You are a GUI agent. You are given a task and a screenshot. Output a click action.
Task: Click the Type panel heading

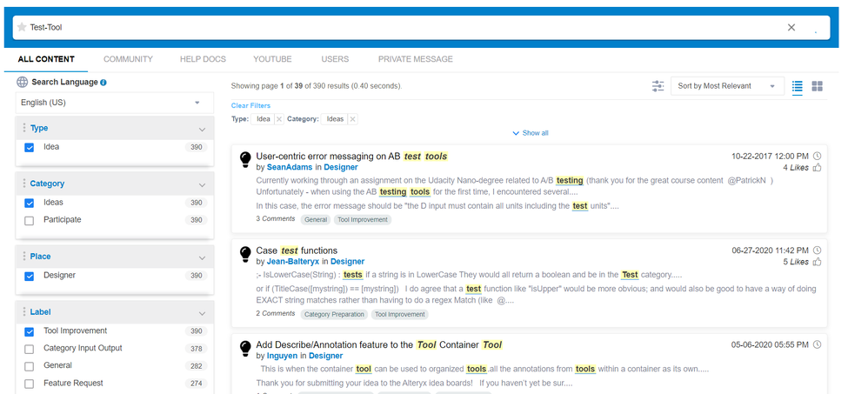click(39, 128)
